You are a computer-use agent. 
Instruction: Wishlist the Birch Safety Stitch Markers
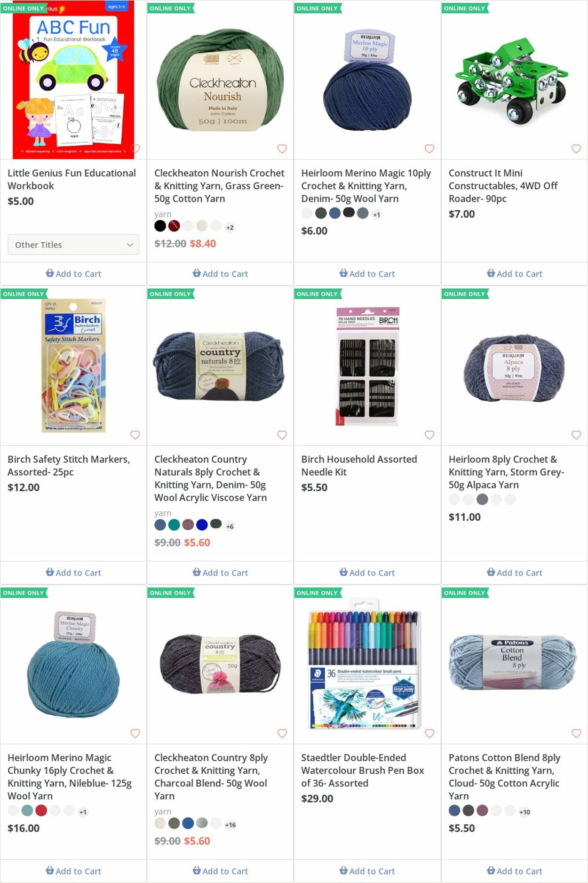point(135,435)
